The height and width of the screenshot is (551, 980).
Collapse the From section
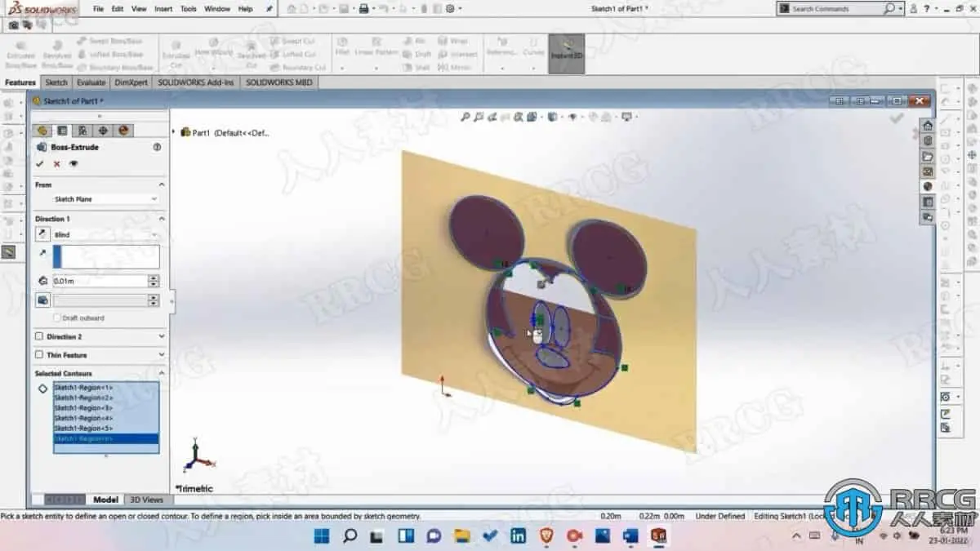[x=161, y=185]
